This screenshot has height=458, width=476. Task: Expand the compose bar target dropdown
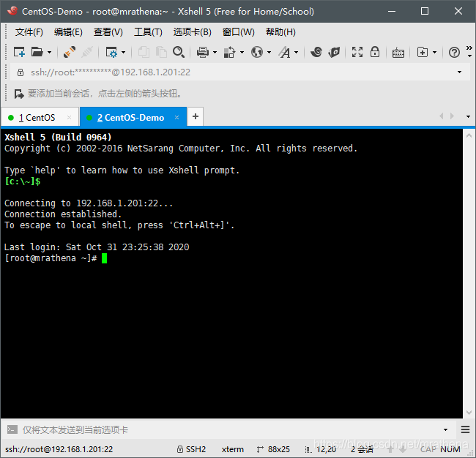click(445, 429)
